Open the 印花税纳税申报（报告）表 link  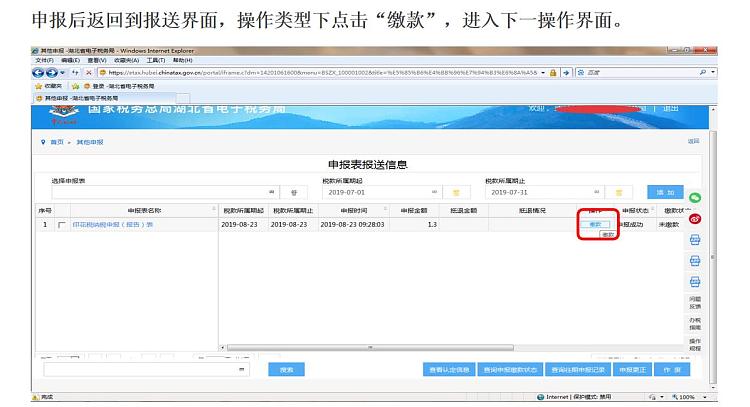pos(112,224)
